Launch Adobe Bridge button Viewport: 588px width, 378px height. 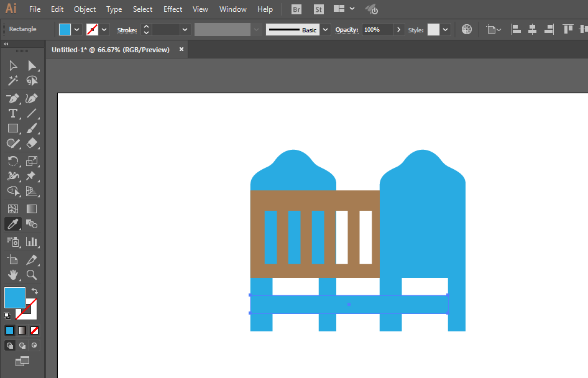point(296,9)
